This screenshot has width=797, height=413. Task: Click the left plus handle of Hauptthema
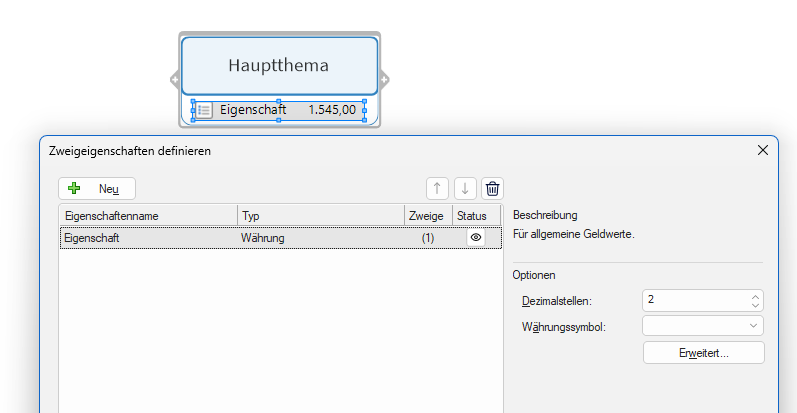point(174,79)
